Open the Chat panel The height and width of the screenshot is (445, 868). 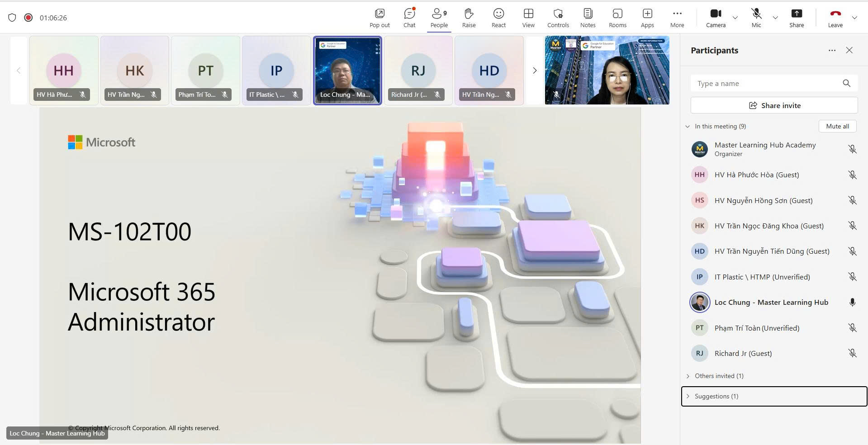click(409, 18)
